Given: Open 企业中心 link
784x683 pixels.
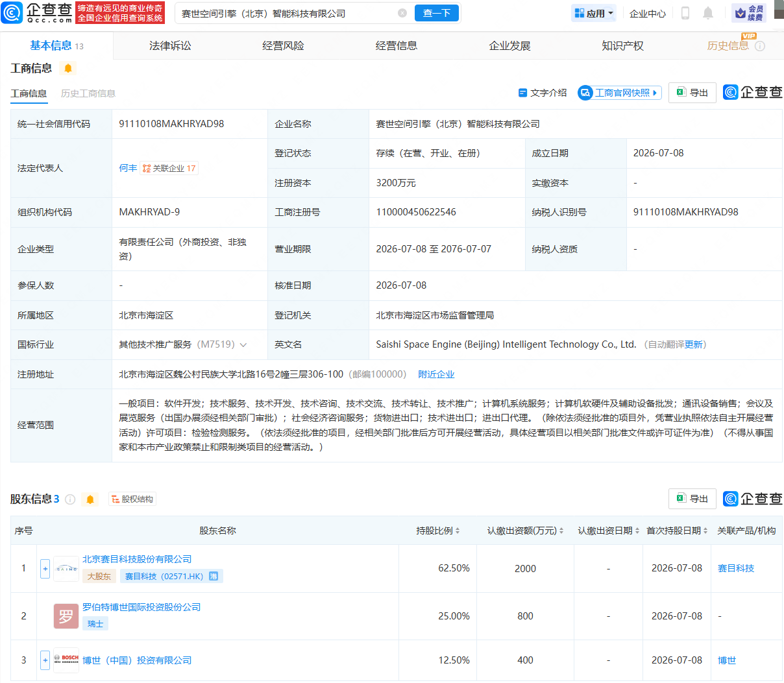Looking at the screenshot, I should [x=648, y=13].
